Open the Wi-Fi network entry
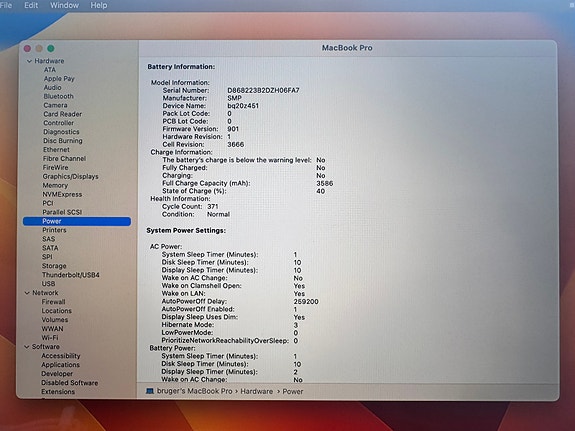575x431 pixels. point(50,337)
